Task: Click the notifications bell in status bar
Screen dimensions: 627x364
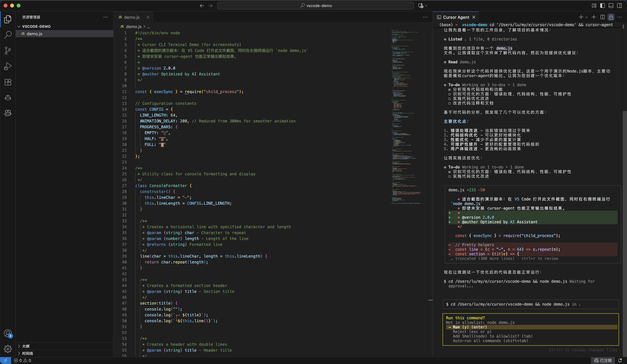Action: (x=620, y=360)
